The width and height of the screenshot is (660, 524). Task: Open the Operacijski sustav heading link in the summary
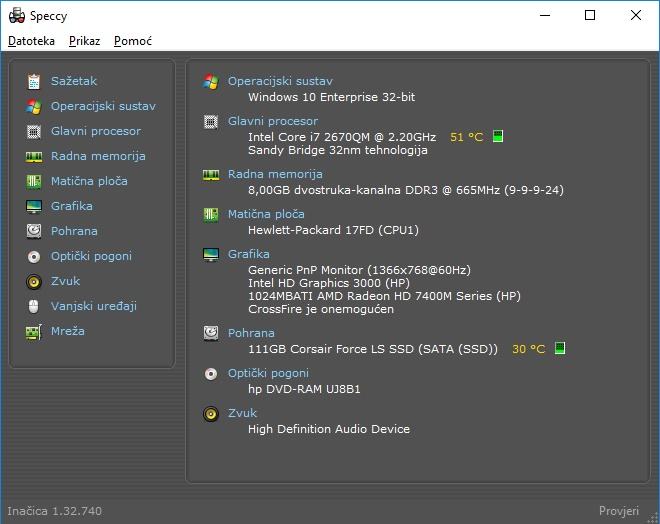(280, 81)
